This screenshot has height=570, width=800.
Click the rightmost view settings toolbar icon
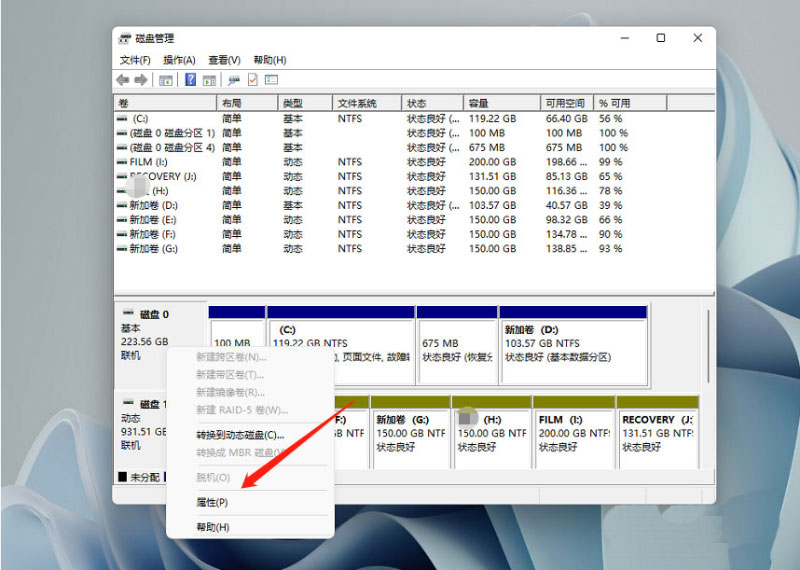tap(271, 80)
